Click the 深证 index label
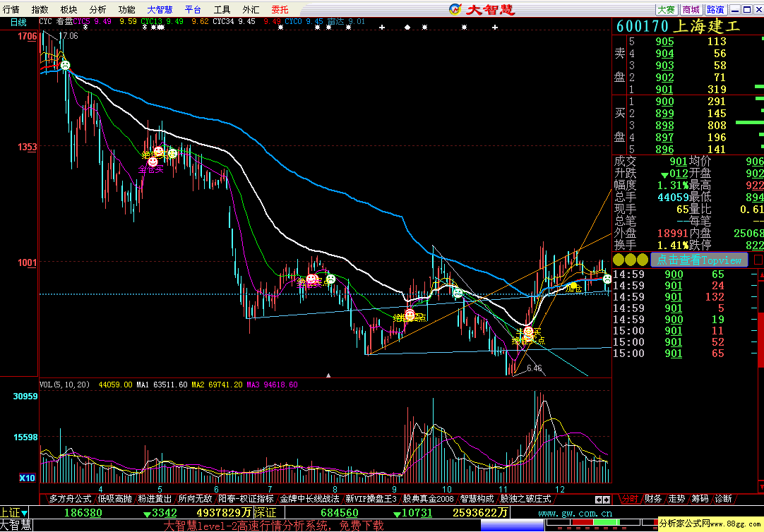Screen dimensions: 764x532 click(x=266, y=513)
